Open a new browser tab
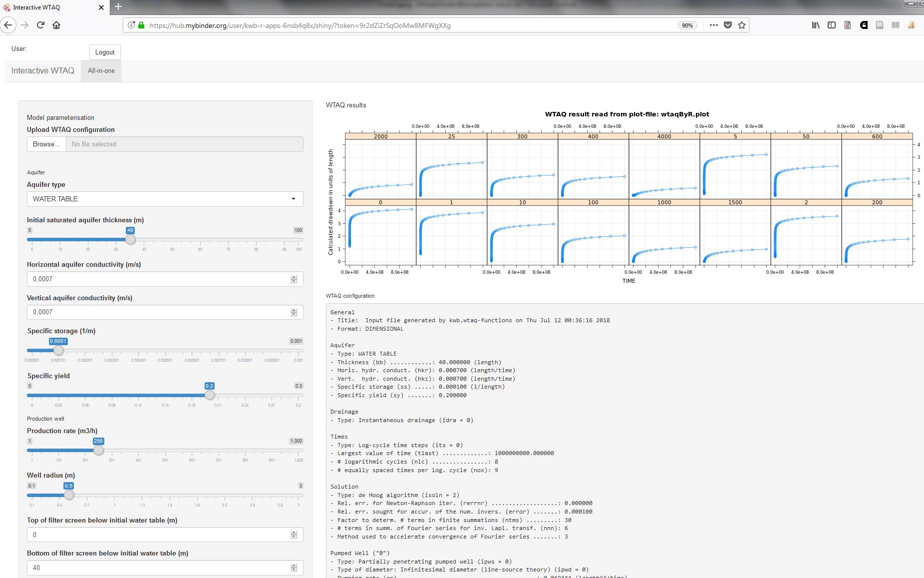 click(118, 6)
